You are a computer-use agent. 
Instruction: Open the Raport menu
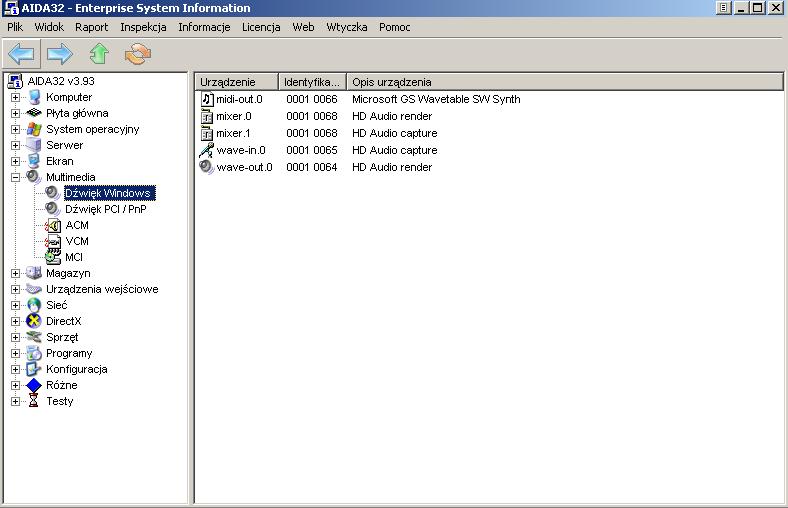point(91,27)
